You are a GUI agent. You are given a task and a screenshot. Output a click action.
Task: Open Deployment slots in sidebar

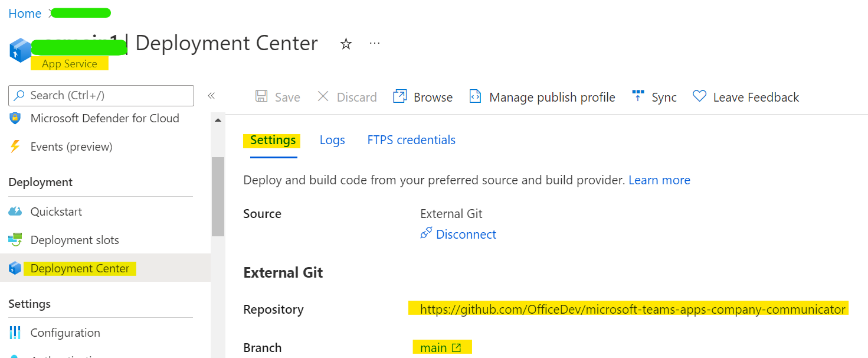point(75,240)
